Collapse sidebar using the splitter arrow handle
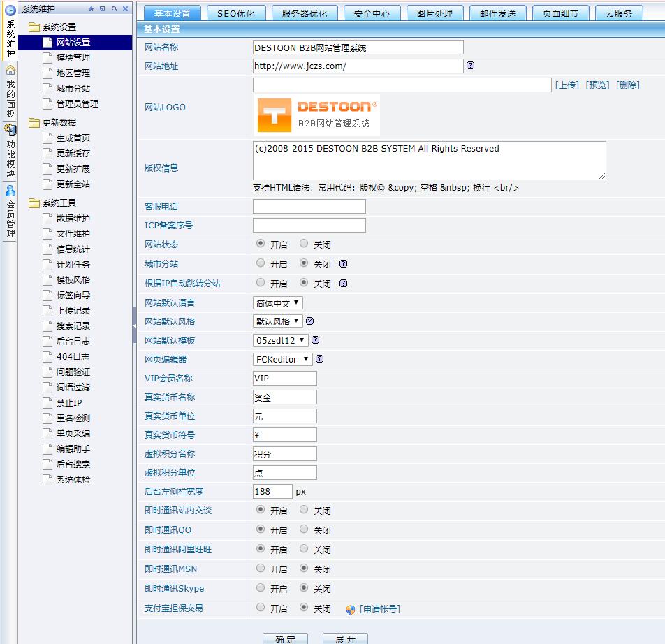 (x=134, y=325)
